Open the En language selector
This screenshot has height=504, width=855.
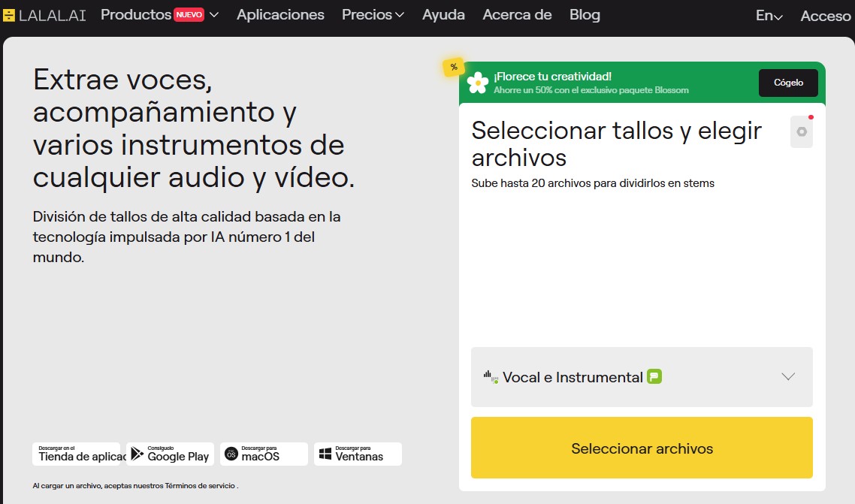[769, 16]
